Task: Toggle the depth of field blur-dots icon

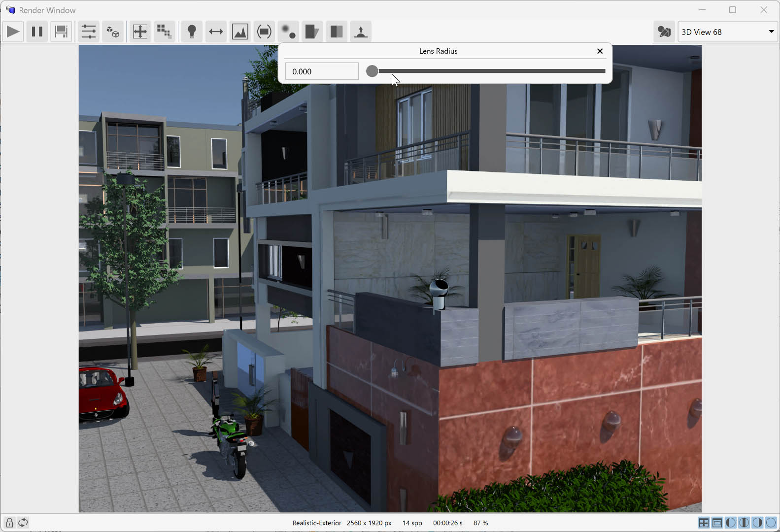Action: 288,32
